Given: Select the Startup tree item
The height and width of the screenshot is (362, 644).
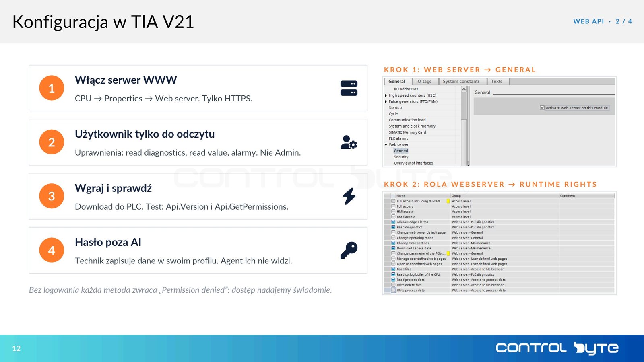Looking at the screenshot, I should (x=395, y=108).
